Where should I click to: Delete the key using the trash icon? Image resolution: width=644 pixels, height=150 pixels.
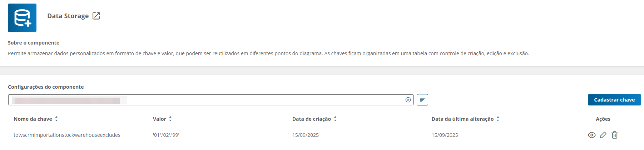pyautogui.click(x=614, y=135)
